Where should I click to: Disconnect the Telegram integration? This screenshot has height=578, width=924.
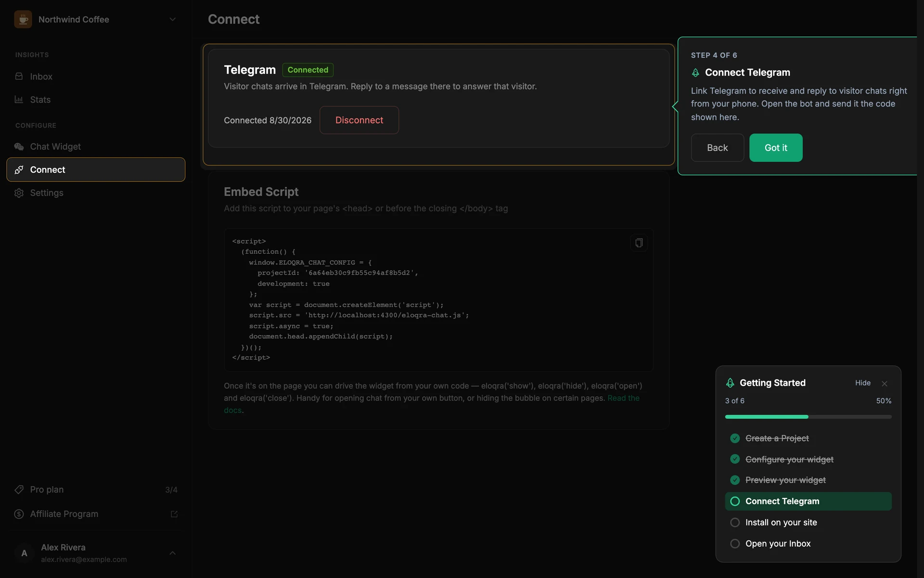(359, 120)
